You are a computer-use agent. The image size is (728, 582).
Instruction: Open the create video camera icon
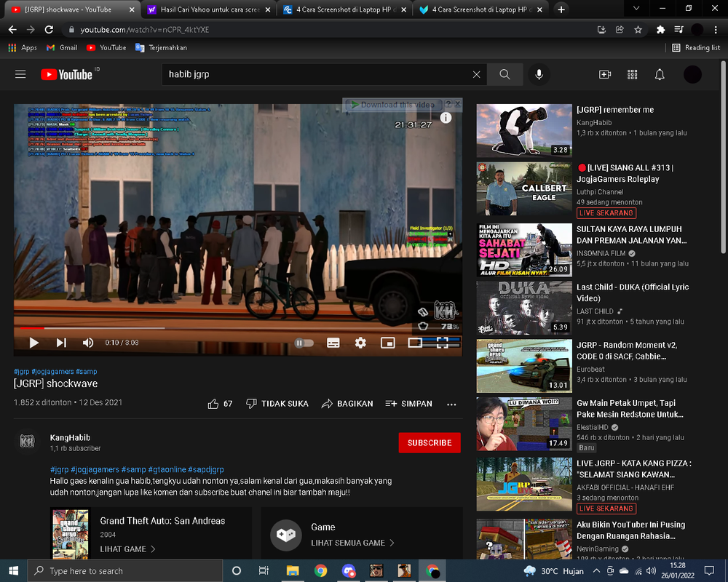604,74
